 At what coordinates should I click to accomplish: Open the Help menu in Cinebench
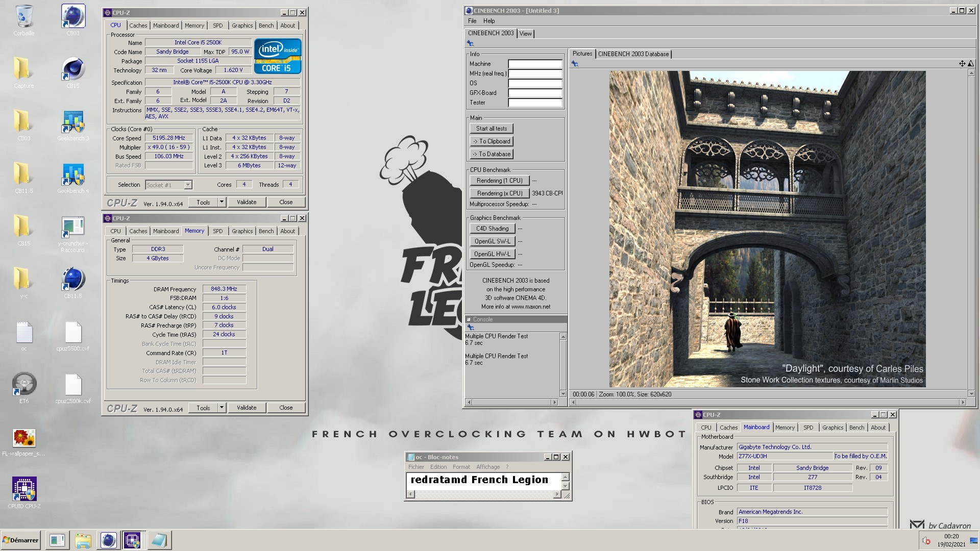[x=489, y=21]
